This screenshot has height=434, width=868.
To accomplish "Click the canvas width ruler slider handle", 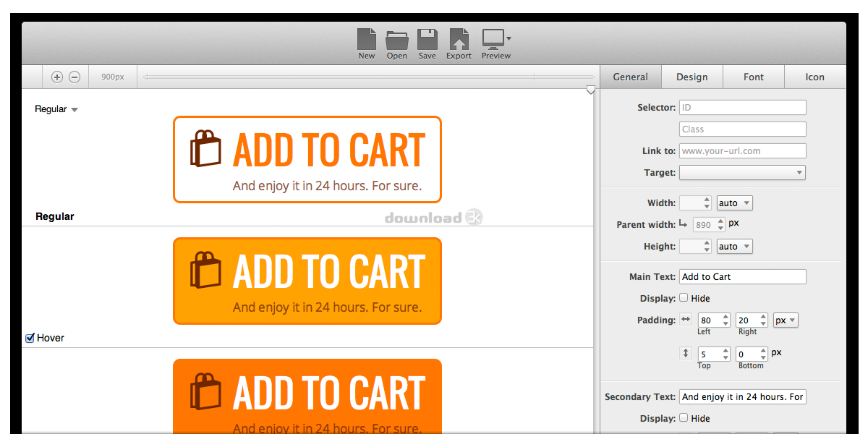I will pyautogui.click(x=591, y=90).
